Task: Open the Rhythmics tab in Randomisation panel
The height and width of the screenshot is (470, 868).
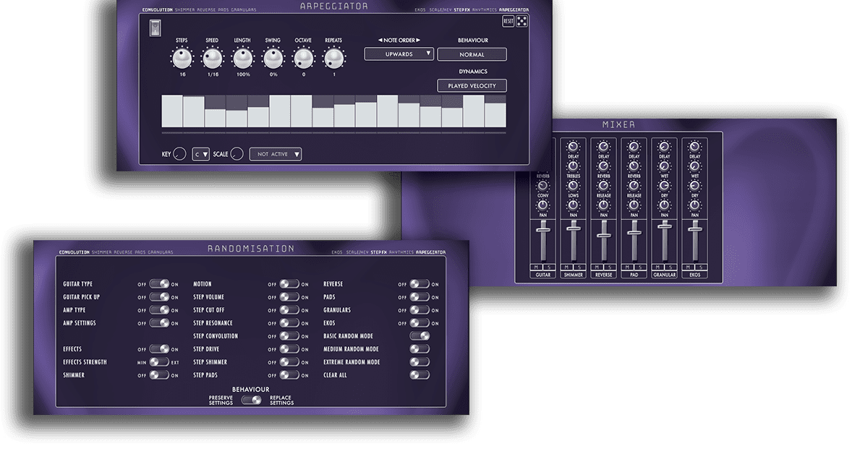Action: coord(401,252)
